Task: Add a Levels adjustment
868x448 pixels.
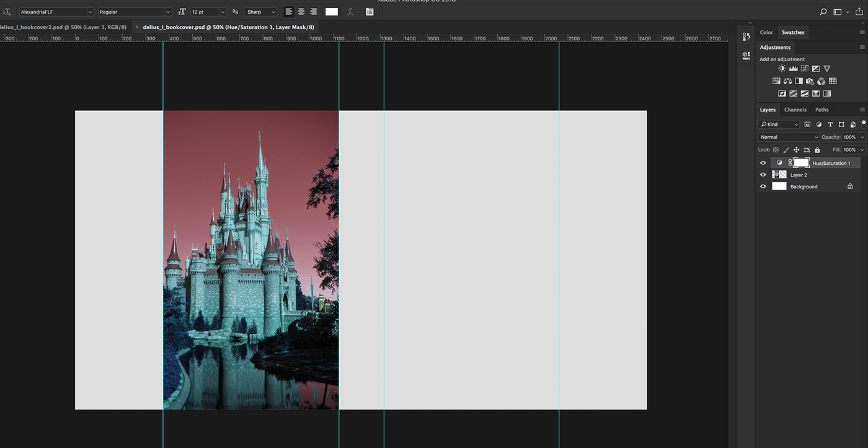Action: (x=793, y=69)
